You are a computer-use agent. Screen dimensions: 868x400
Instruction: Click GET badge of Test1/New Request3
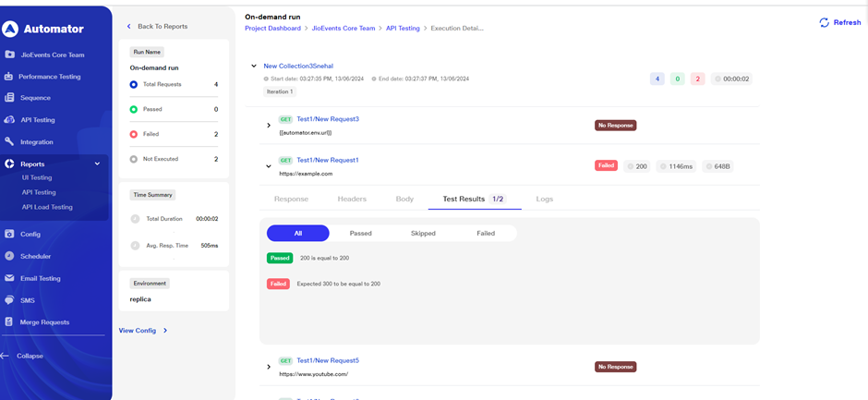285,119
